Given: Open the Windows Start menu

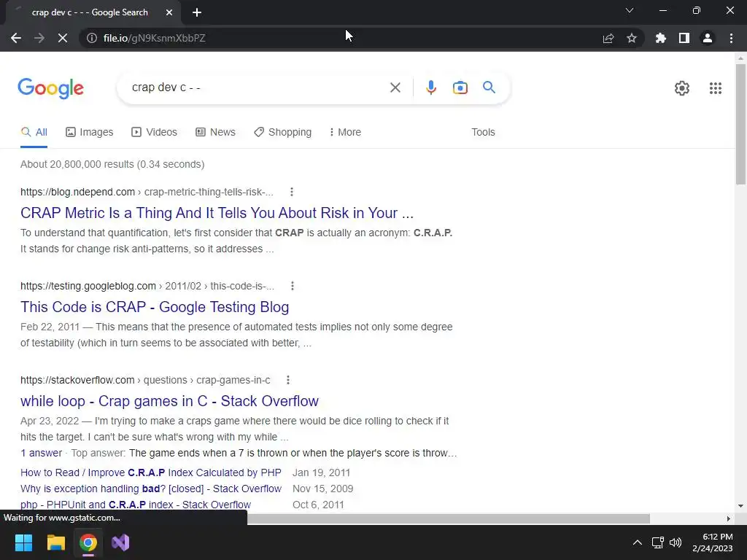Looking at the screenshot, I should [x=23, y=542].
